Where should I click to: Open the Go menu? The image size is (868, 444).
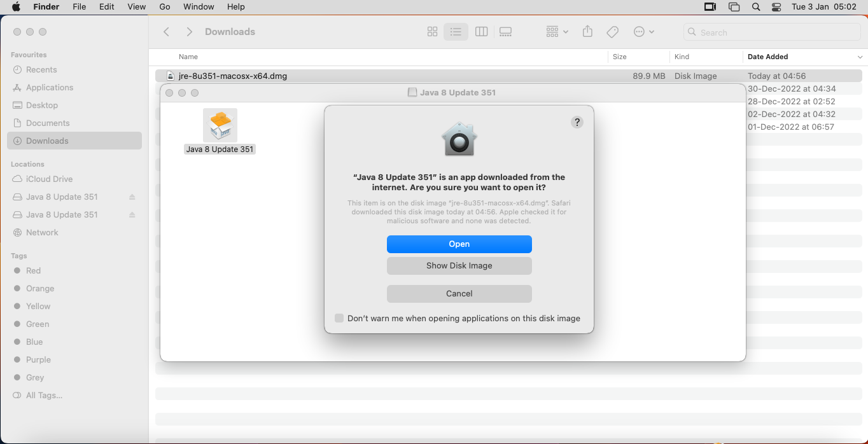click(165, 7)
